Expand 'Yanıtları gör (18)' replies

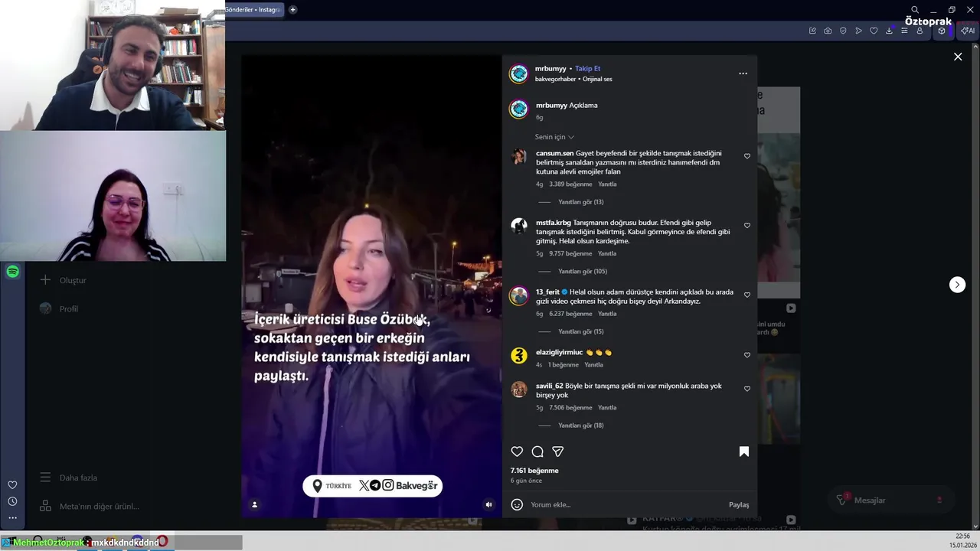click(x=580, y=425)
